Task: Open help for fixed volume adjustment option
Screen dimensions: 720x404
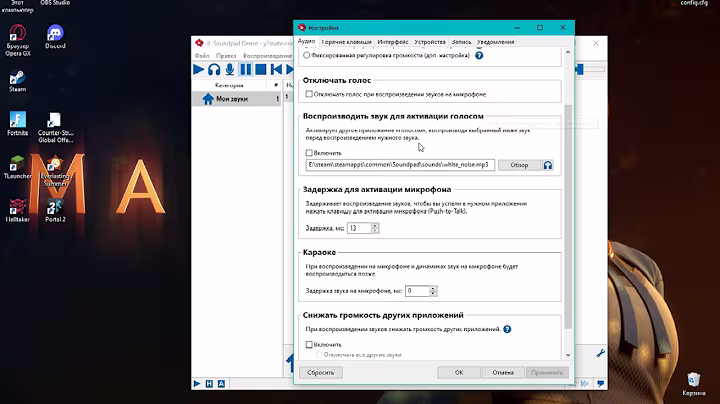Action: [x=479, y=56]
